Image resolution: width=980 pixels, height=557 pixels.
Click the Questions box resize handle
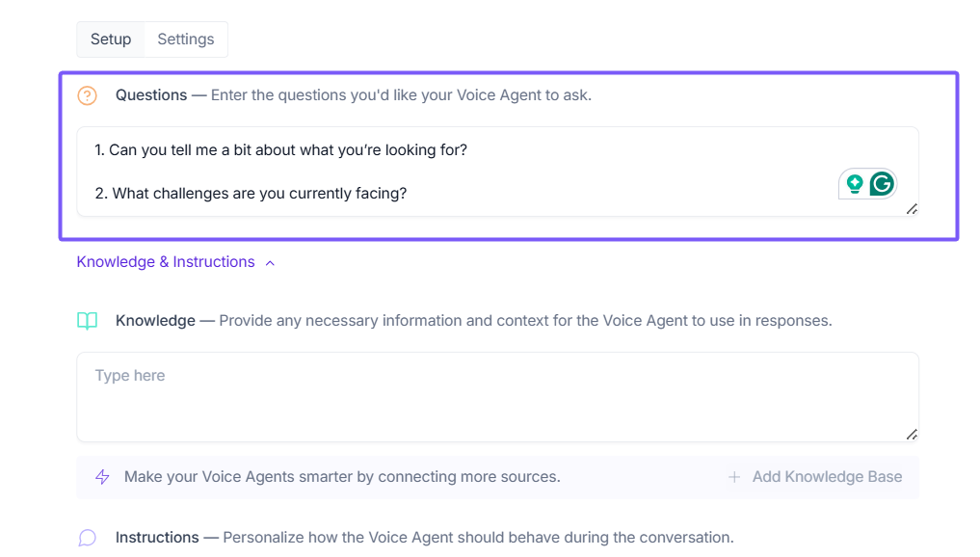pos(912,209)
